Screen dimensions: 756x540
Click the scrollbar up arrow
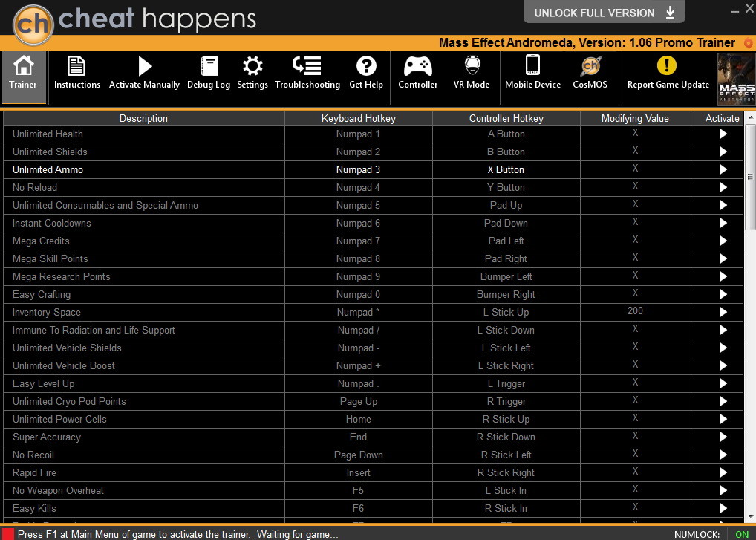pos(750,117)
